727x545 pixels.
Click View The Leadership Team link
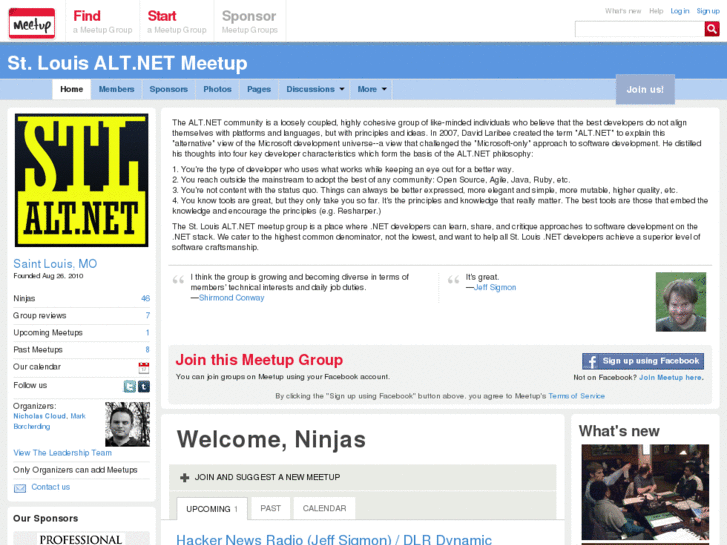[x=63, y=453]
